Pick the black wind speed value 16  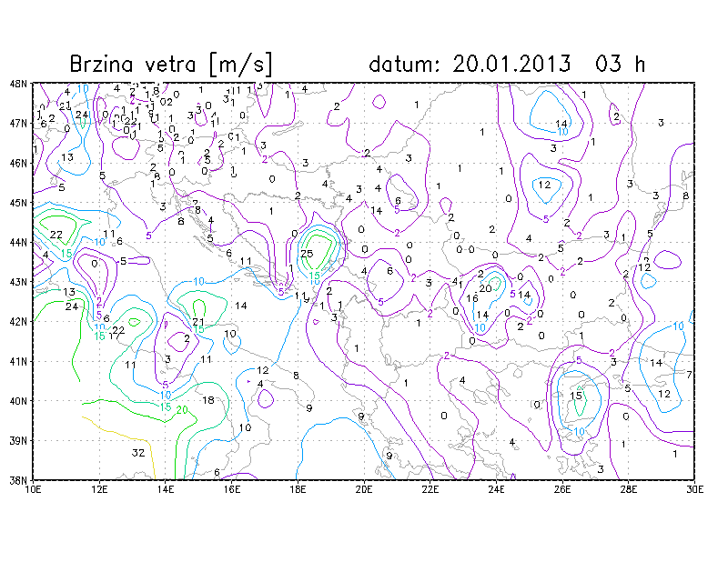coord(472,298)
